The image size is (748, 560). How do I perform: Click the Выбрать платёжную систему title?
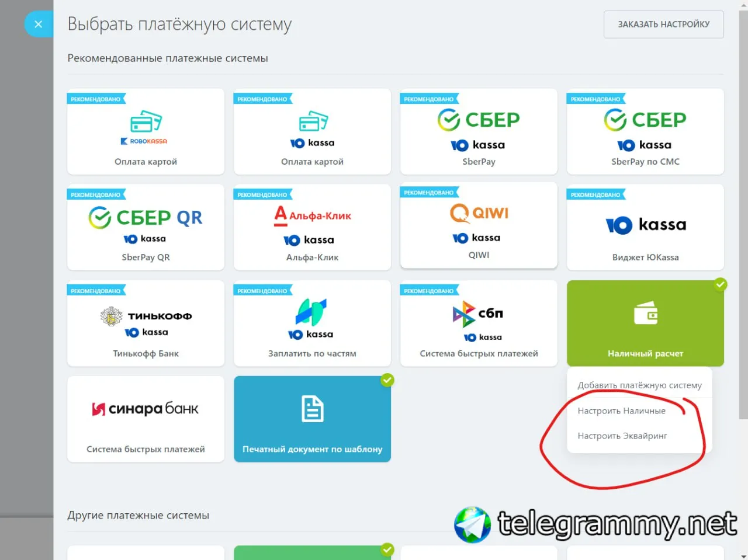coord(179,25)
